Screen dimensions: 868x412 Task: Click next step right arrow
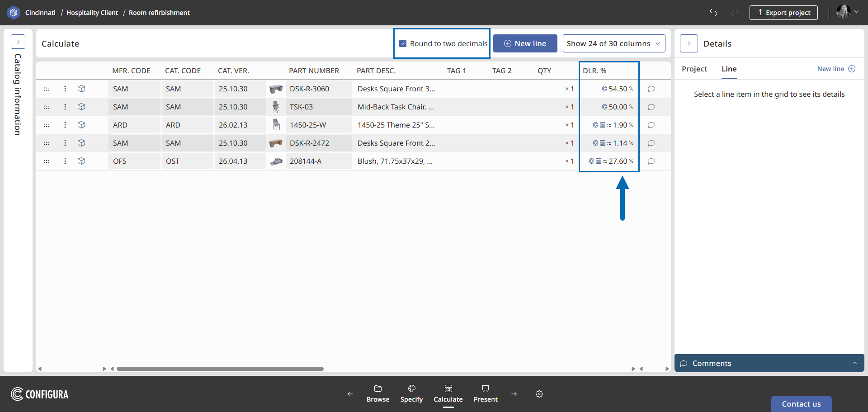click(x=514, y=394)
